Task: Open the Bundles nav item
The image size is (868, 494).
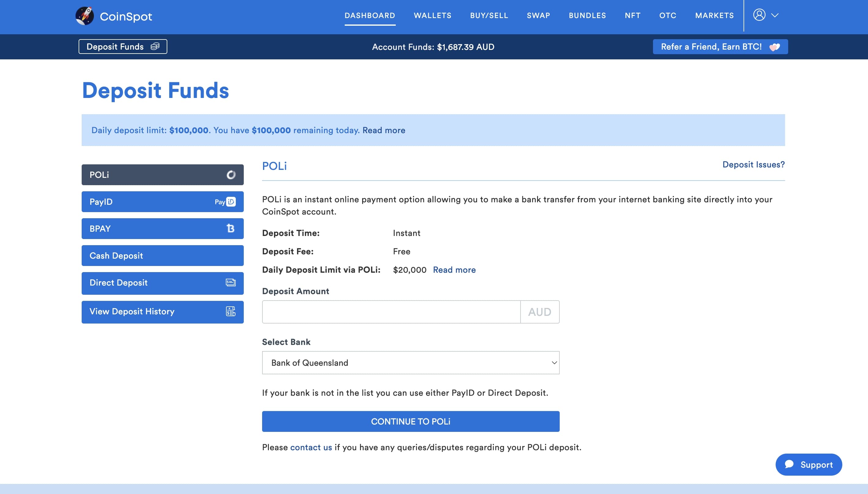Action: click(x=587, y=16)
